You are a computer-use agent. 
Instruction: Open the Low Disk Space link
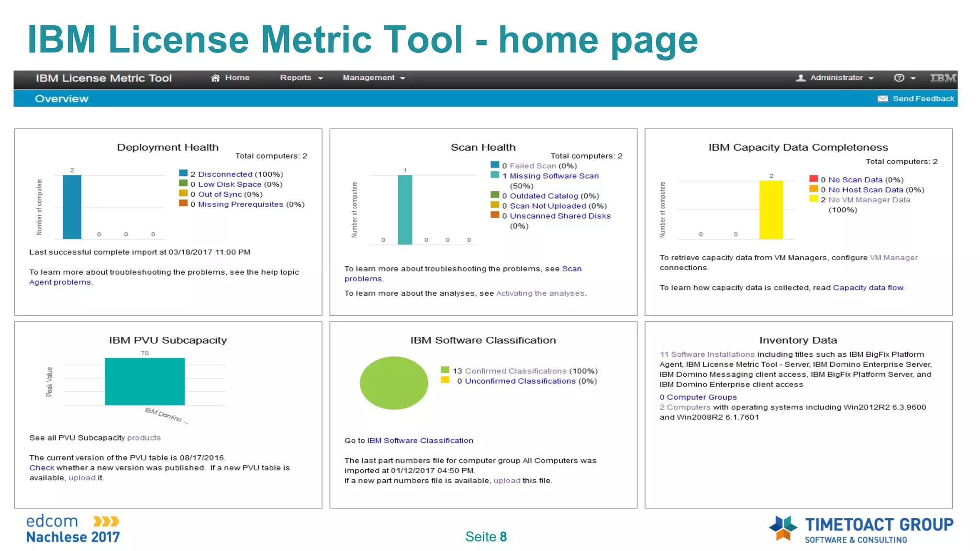[230, 184]
